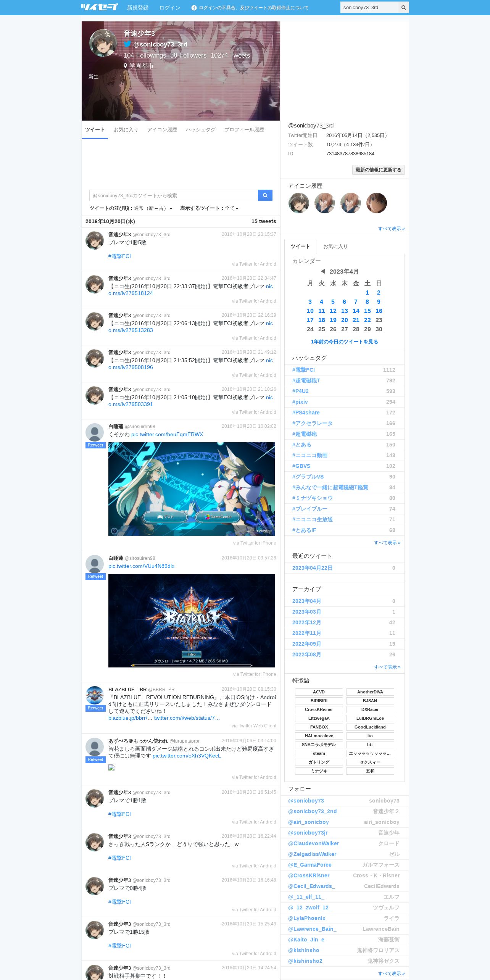Click the header search magnifier icon

click(403, 7)
